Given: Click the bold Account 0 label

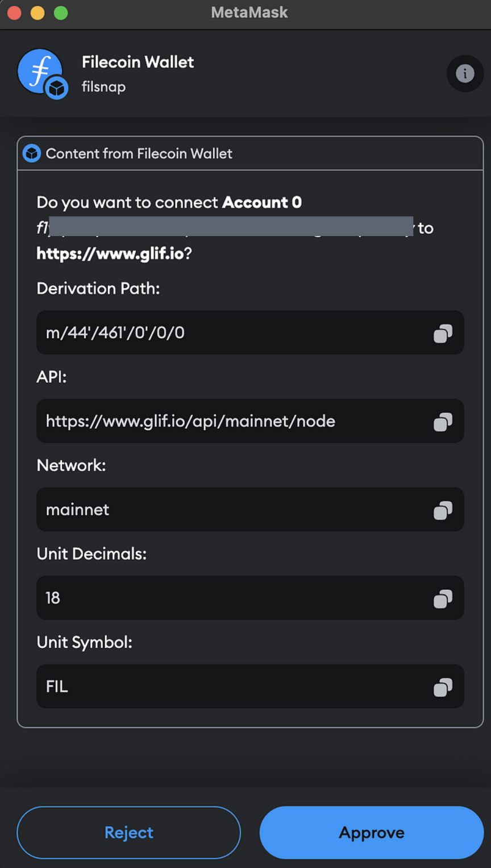Looking at the screenshot, I should click(262, 202).
